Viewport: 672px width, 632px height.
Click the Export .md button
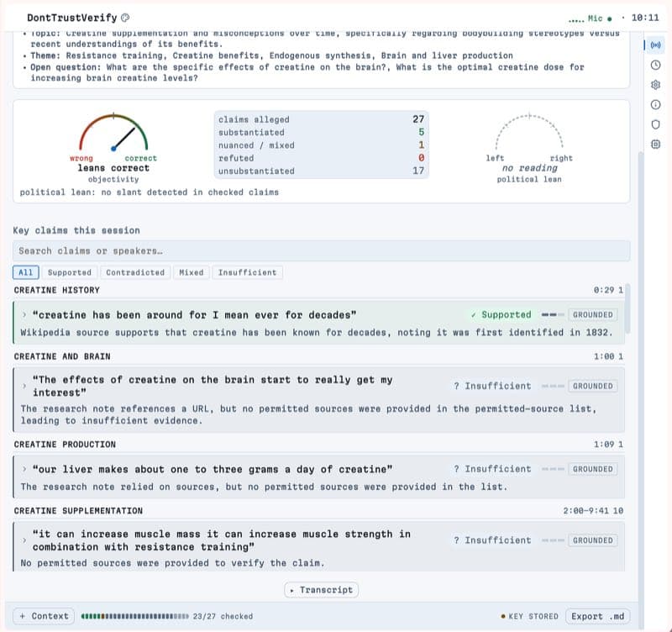pyautogui.click(x=597, y=616)
